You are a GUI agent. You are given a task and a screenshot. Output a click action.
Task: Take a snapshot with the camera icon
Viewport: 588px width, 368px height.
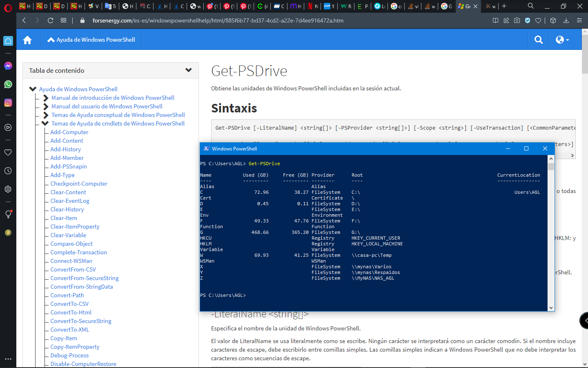point(517,20)
